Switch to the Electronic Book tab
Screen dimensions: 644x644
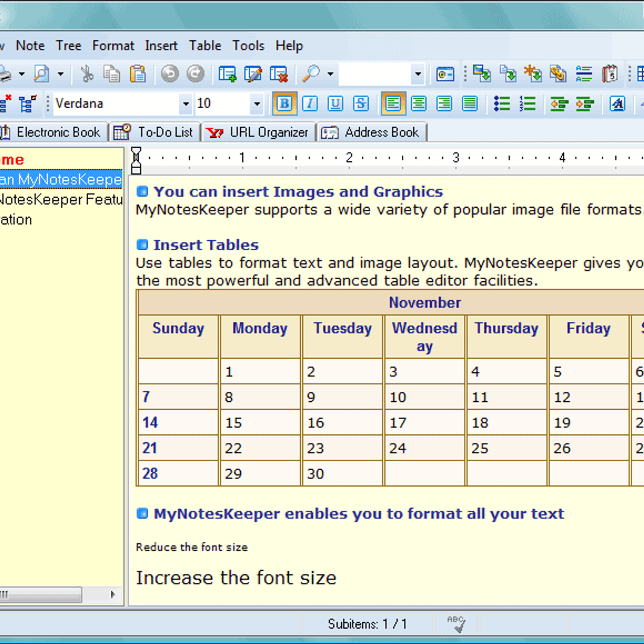53,132
